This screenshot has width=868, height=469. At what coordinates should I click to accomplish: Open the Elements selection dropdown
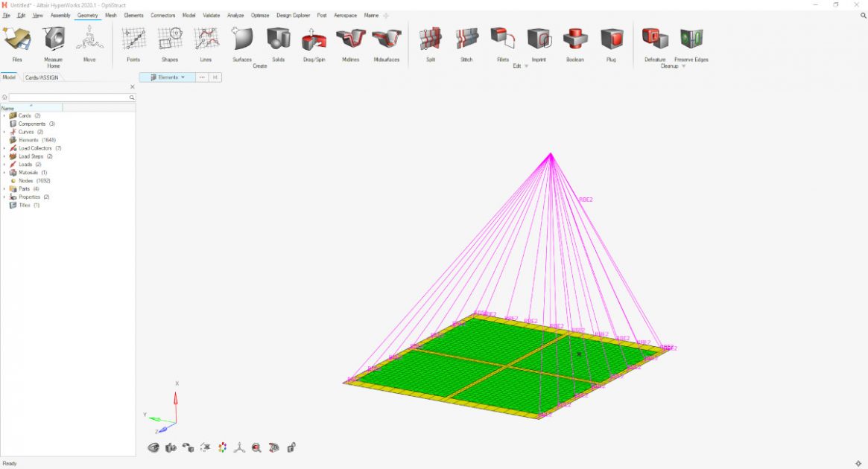click(x=183, y=77)
